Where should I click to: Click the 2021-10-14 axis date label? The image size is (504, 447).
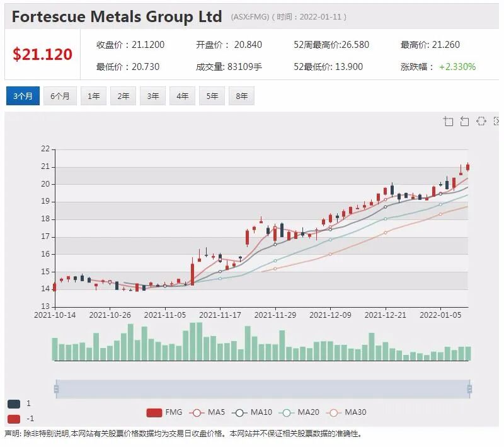(55, 315)
